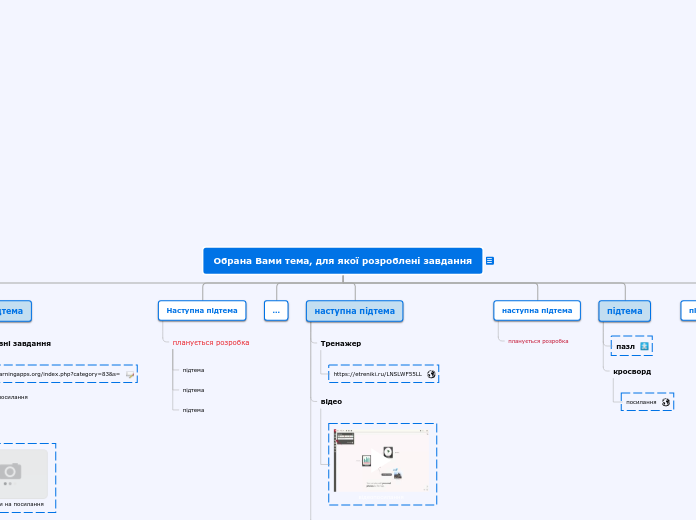Select the white 'Наступна підтема' node with capital Н
The width and height of the screenshot is (696, 520).
202,310
